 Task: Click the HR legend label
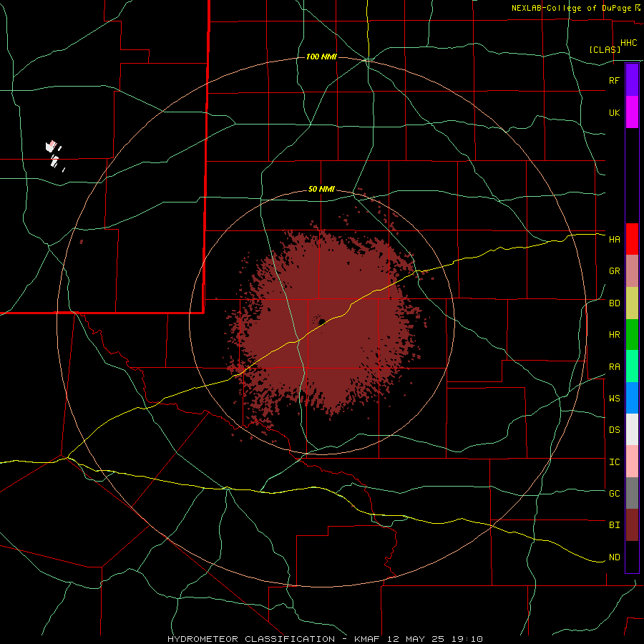click(614, 335)
